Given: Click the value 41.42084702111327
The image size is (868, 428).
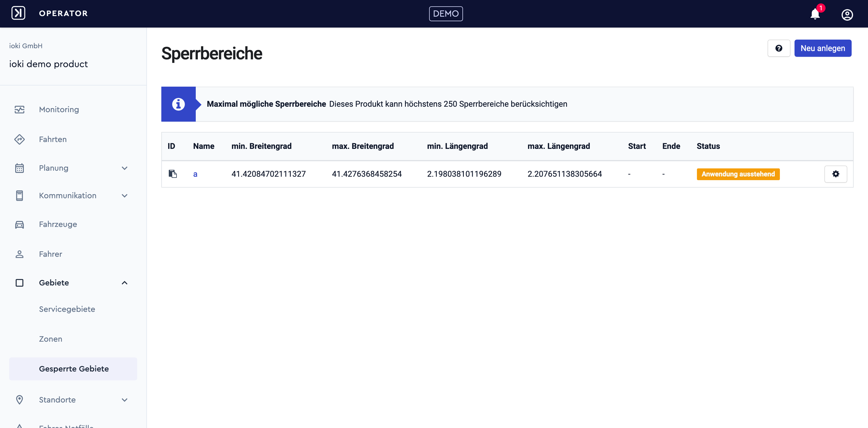Looking at the screenshot, I should coord(269,174).
